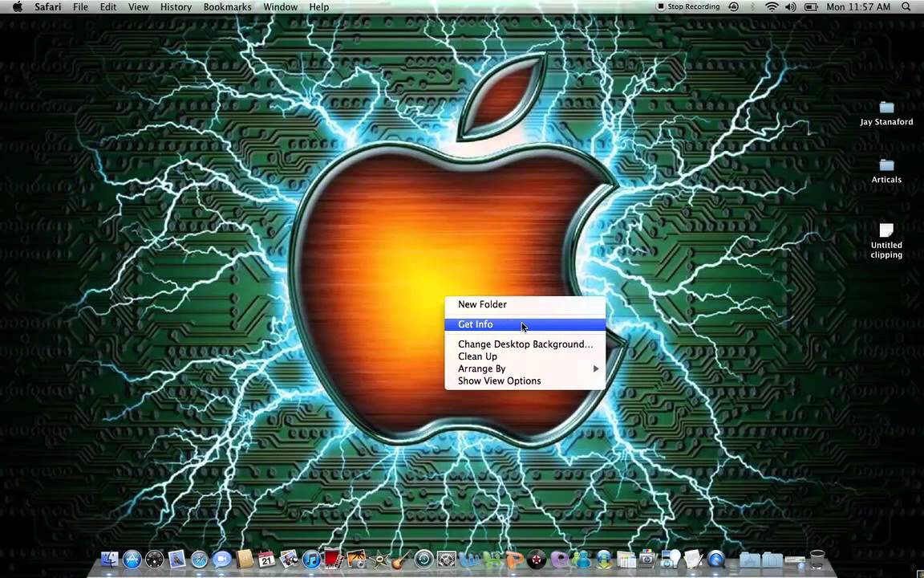Launch the iCal calendar dock icon
The height and width of the screenshot is (578, 924).
point(267,560)
